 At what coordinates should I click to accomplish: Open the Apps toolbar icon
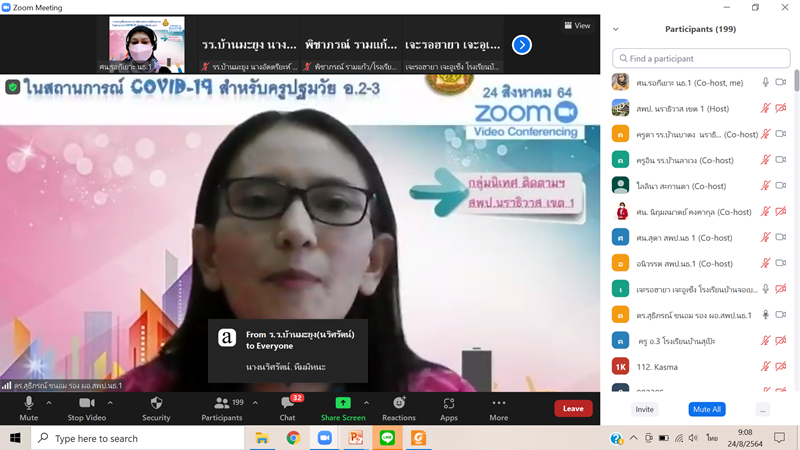pyautogui.click(x=449, y=403)
